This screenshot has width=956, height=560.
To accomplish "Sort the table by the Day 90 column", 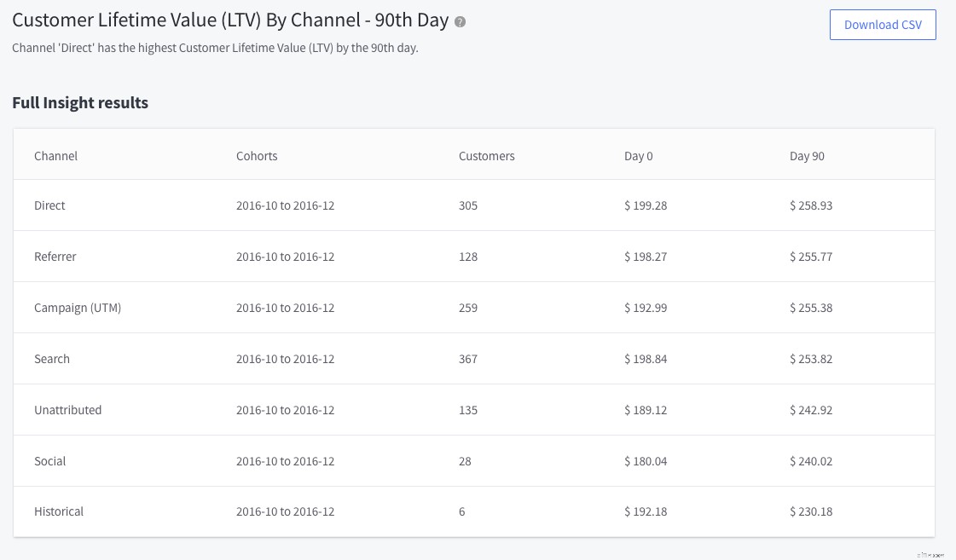I will tap(807, 156).
